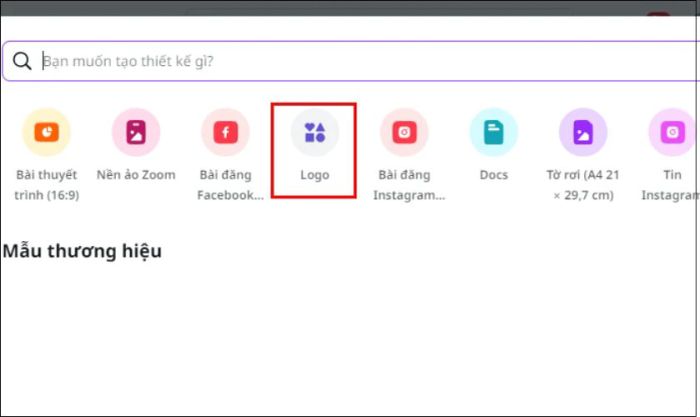Select the Instagram post icon
This screenshot has height=417, width=700.
point(404,132)
